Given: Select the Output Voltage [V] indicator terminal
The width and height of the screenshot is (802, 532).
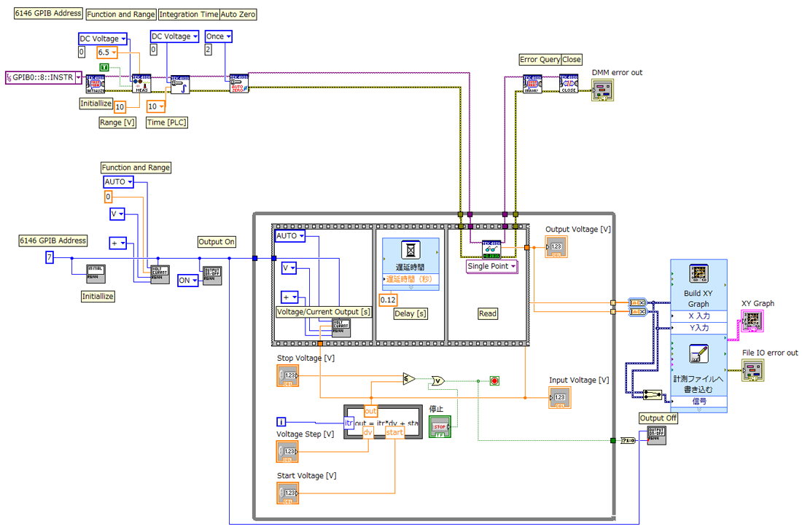Looking at the screenshot, I should point(556,247).
